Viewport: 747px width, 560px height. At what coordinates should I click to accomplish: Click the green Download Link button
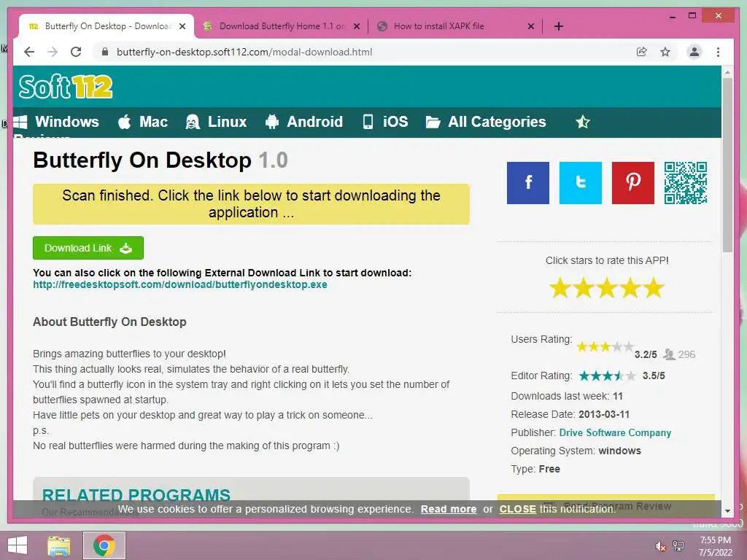point(88,248)
